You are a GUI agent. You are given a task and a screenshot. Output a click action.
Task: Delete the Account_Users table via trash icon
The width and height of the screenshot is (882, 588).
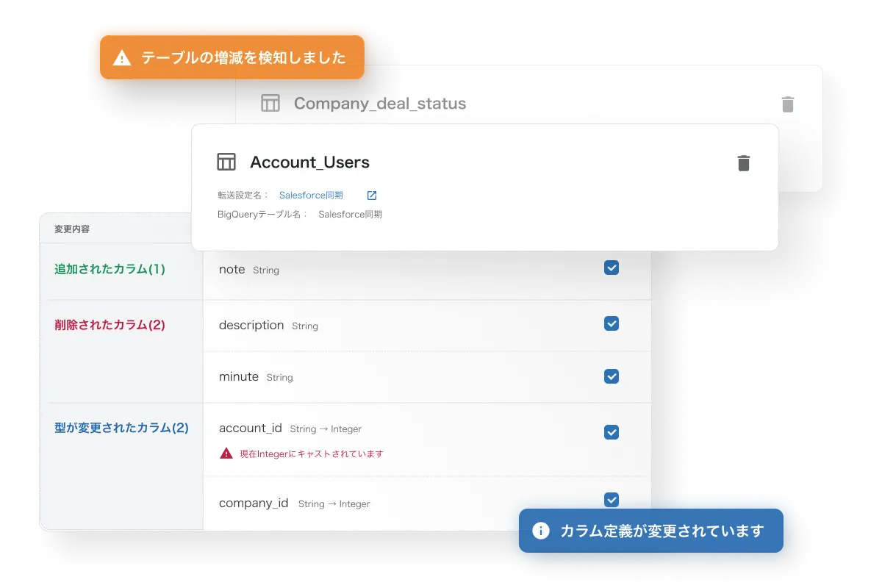[743, 162]
